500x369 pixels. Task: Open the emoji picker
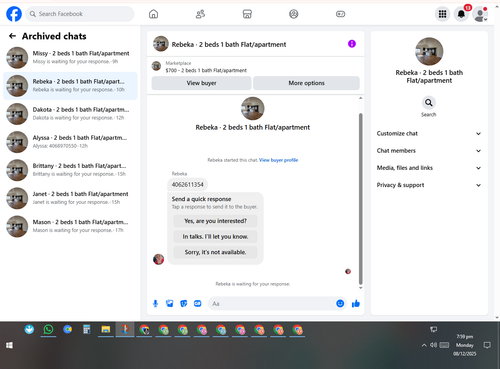point(340,303)
